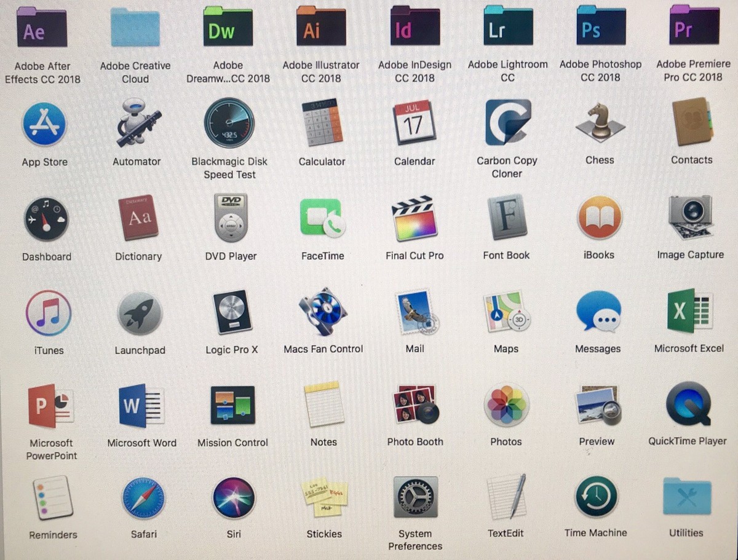Open the Microsoft Excel icon

(689, 311)
